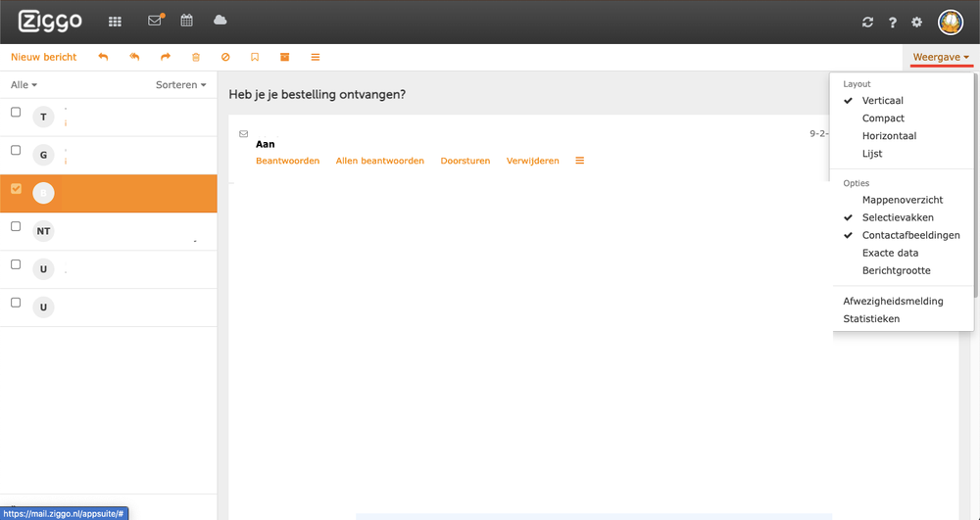Click Nieuw bericht to compose
The image size is (980, 520).
click(44, 57)
